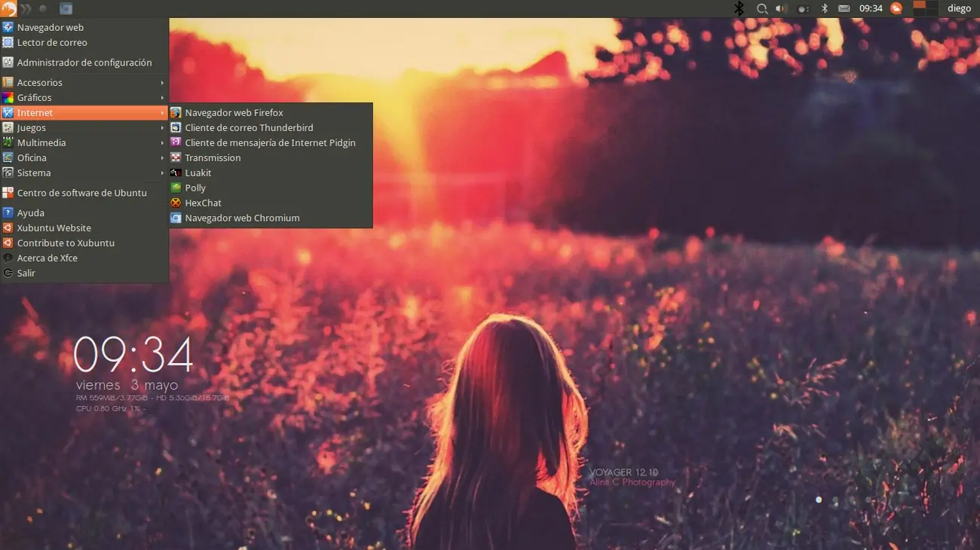Screen dimensions: 980x550
Task: Click the Thunderbird icon in the Internet submenu
Action: tap(176, 127)
